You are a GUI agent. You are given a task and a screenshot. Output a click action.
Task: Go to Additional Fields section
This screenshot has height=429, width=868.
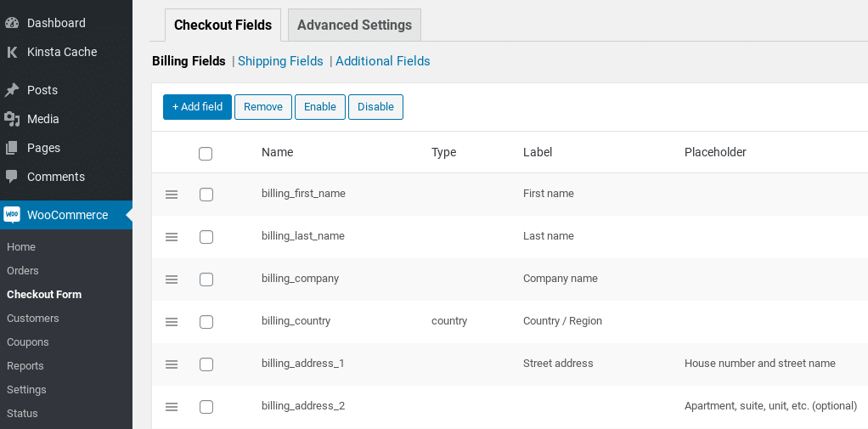pyautogui.click(x=382, y=61)
